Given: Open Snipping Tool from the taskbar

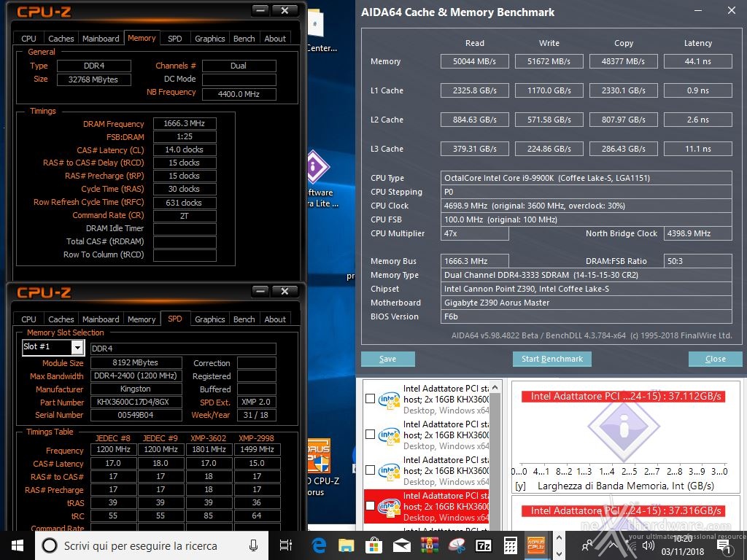Looking at the screenshot, I should pos(457,545).
